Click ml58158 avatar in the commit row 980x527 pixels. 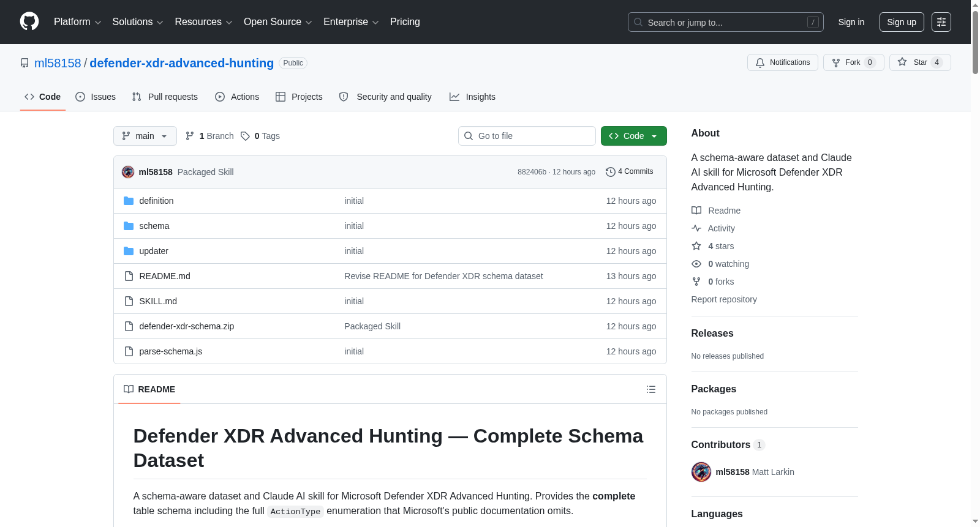pos(128,172)
